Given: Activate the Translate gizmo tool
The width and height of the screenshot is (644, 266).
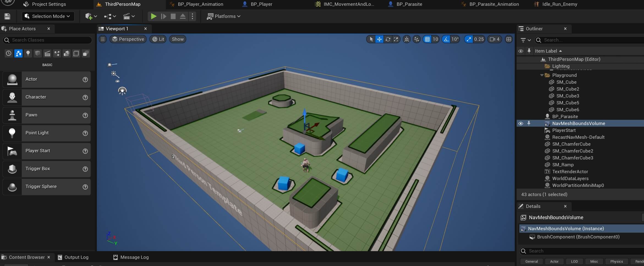Looking at the screenshot, I should tap(379, 39).
